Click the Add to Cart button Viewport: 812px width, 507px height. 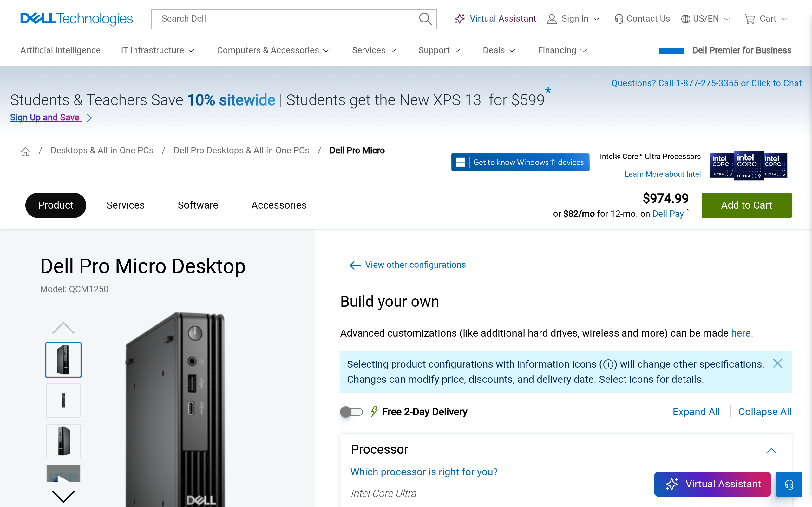[x=746, y=205]
